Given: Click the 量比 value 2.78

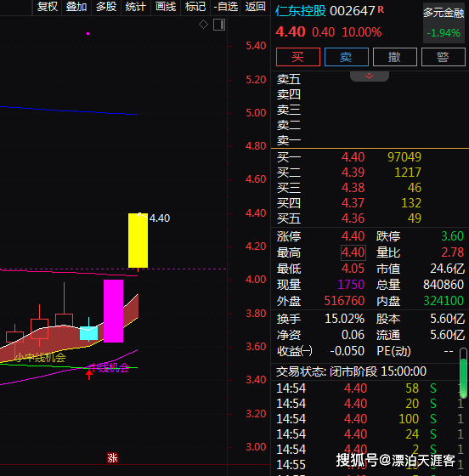Looking at the screenshot, I should tap(452, 252).
